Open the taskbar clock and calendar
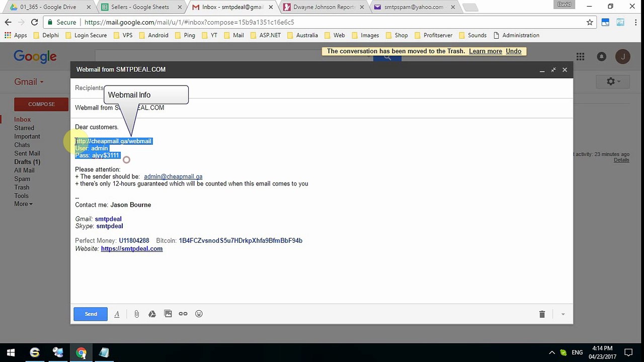This screenshot has width=644, height=362. click(x=602, y=352)
